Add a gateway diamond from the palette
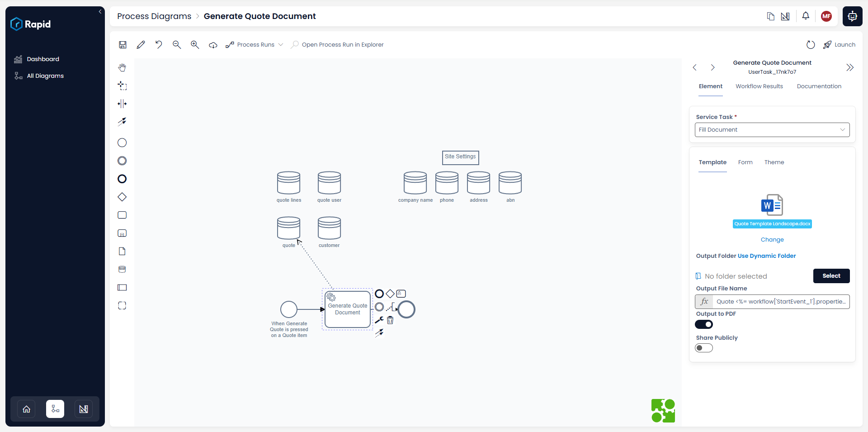The height and width of the screenshot is (432, 868). click(122, 197)
